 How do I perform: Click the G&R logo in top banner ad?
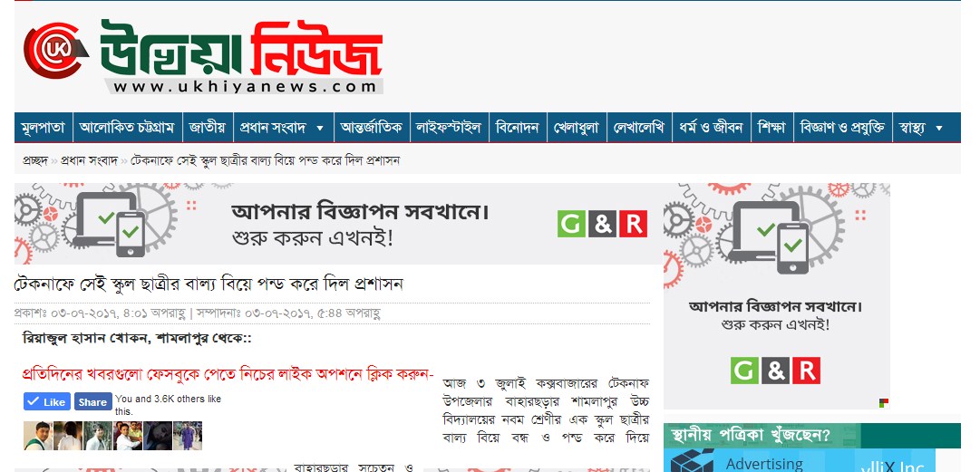[x=603, y=224]
